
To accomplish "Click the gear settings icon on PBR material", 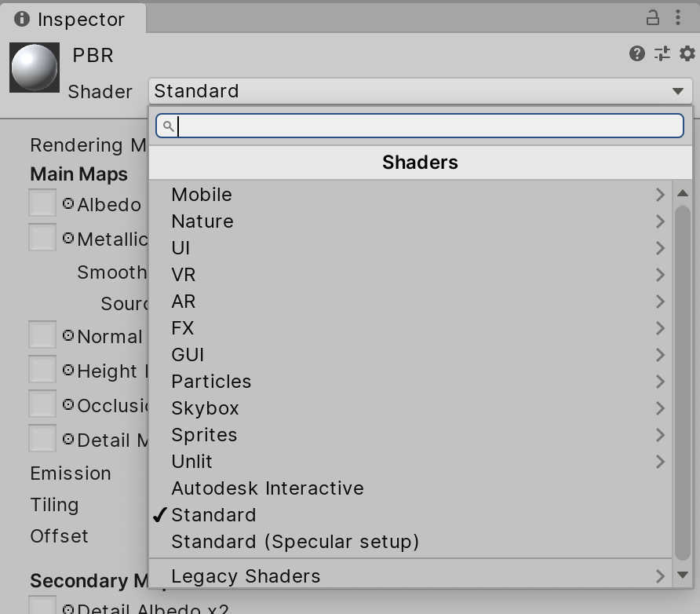I will [x=687, y=54].
